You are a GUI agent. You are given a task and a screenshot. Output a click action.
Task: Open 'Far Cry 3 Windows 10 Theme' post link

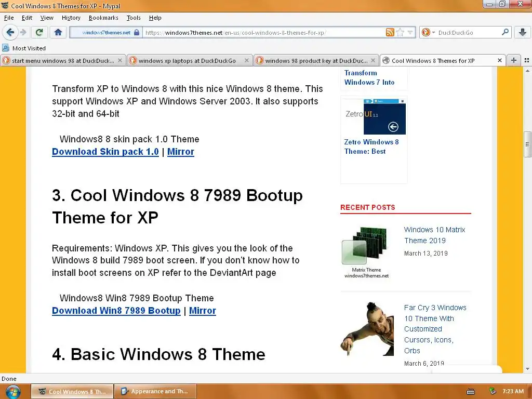click(x=435, y=329)
